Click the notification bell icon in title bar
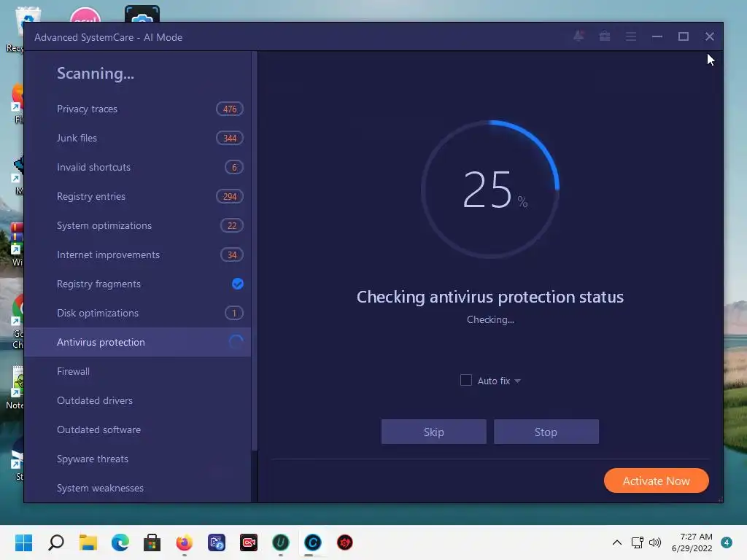The width and height of the screenshot is (747, 560). click(578, 36)
